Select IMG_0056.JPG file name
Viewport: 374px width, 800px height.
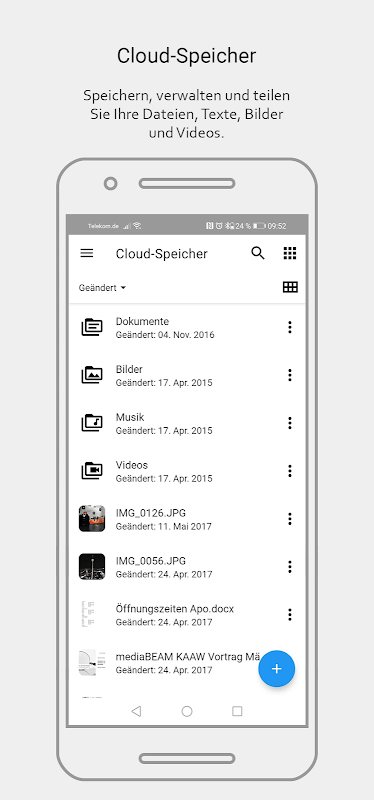click(x=151, y=561)
